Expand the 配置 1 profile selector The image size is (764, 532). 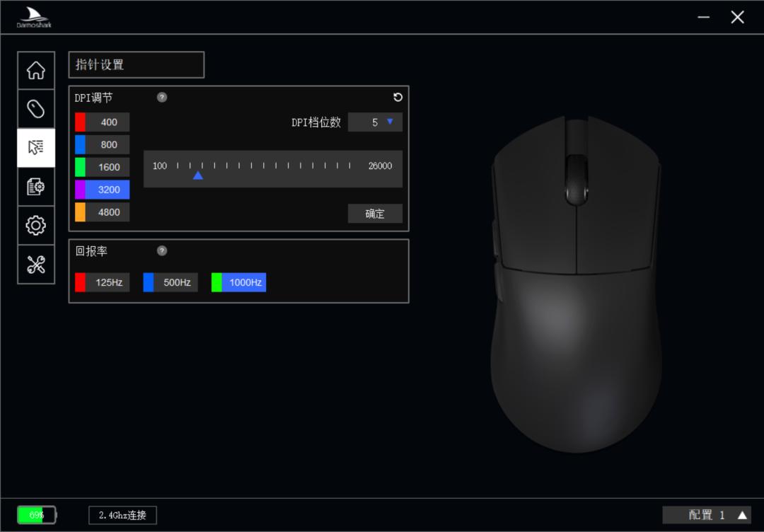coord(707,515)
